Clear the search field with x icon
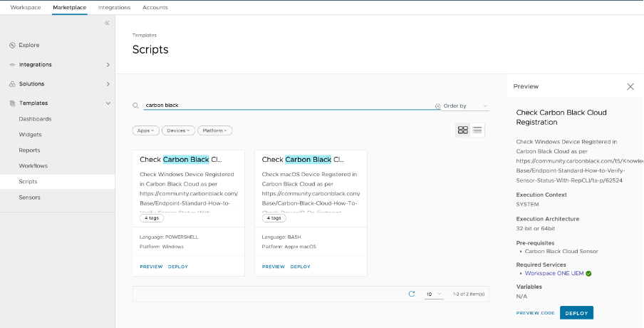Image resolution: width=644 pixels, height=328 pixels. [438, 106]
